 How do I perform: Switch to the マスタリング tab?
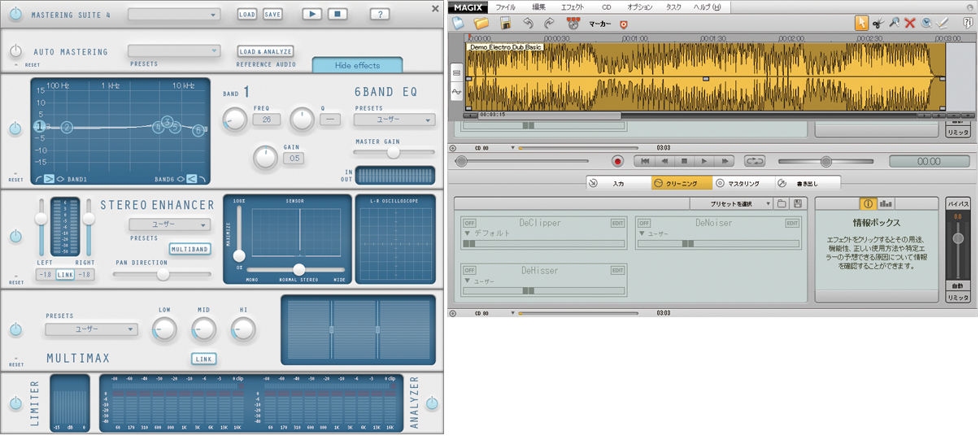click(x=743, y=184)
